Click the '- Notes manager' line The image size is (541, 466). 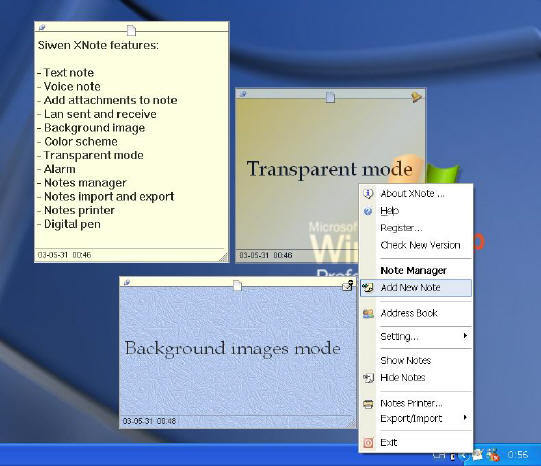click(x=82, y=183)
